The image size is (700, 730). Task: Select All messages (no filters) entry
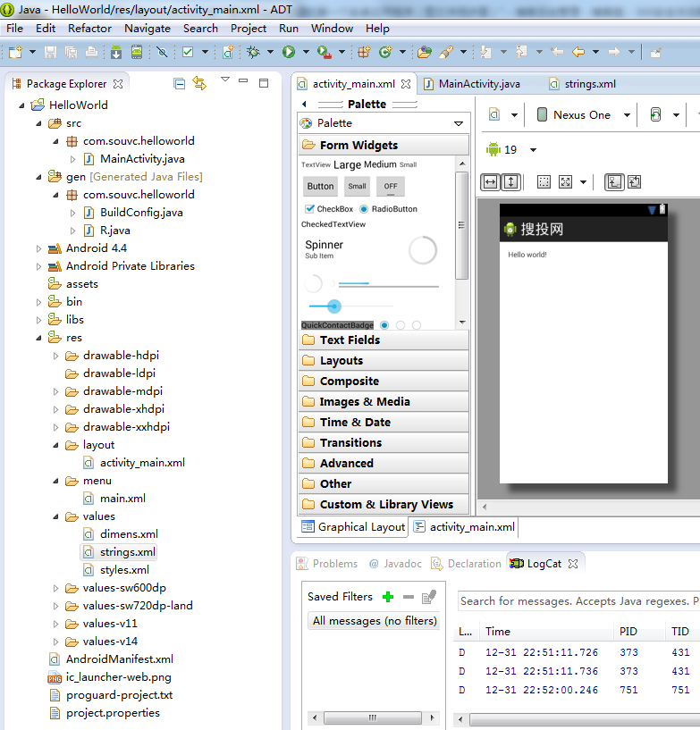pyautogui.click(x=374, y=621)
